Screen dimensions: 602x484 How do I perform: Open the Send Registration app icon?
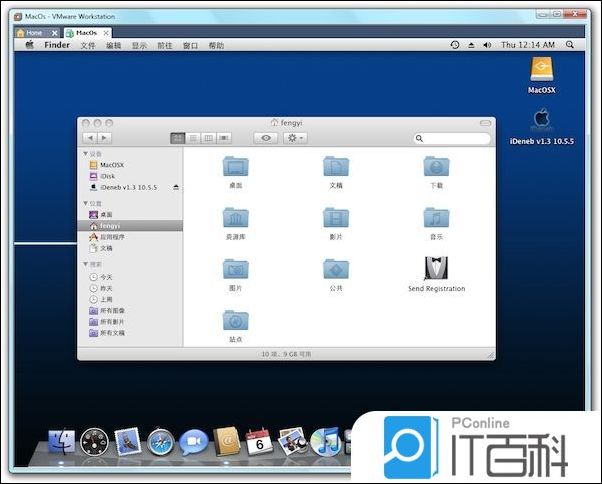[x=436, y=267]
